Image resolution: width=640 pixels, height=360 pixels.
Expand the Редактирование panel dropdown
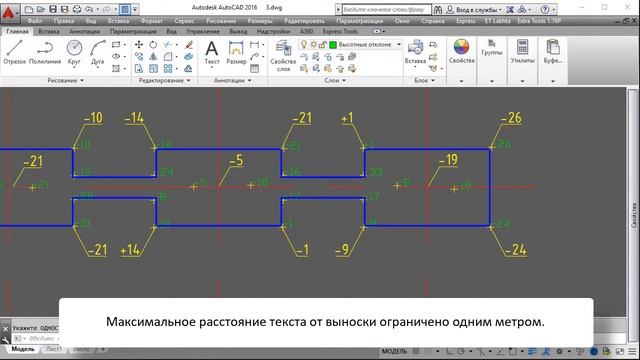click(164, 80)
